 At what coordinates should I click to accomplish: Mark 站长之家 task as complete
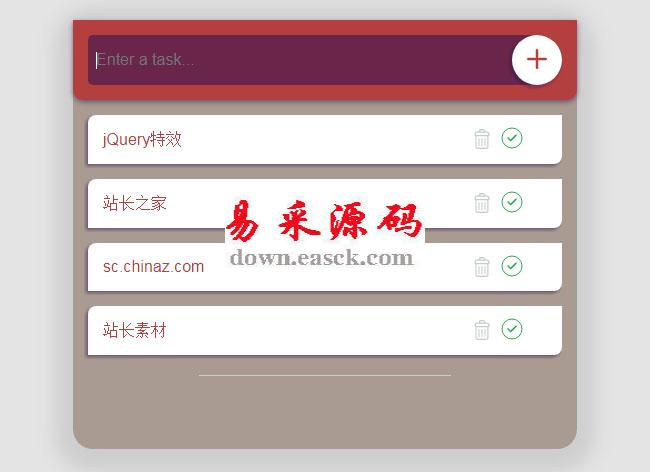pos(512,202)
